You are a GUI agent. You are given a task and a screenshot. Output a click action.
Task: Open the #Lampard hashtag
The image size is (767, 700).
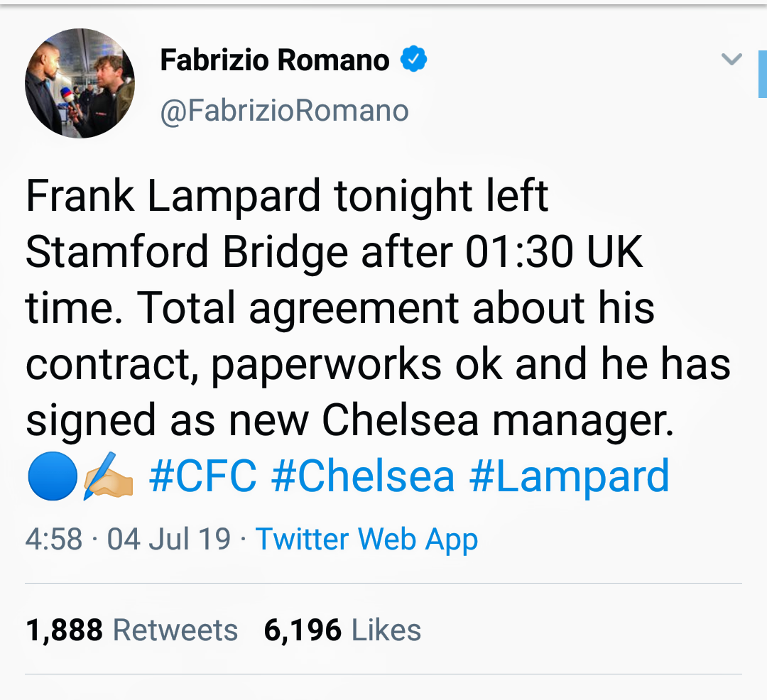click(x=569, y=476)
